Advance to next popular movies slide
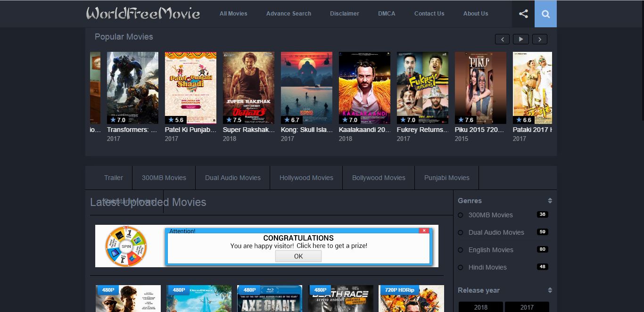The height and width of the screenshot is (312, 644). pyautogui.click(x=540, y=39)
